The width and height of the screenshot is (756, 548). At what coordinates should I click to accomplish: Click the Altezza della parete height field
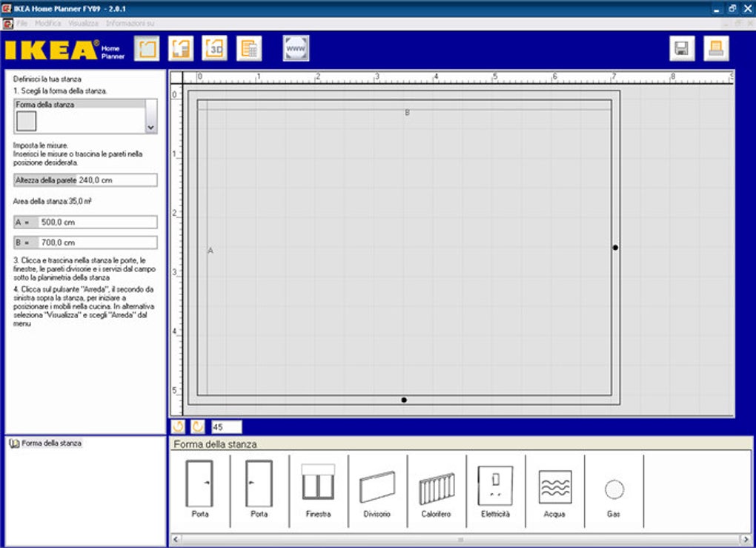click(85, 180)
